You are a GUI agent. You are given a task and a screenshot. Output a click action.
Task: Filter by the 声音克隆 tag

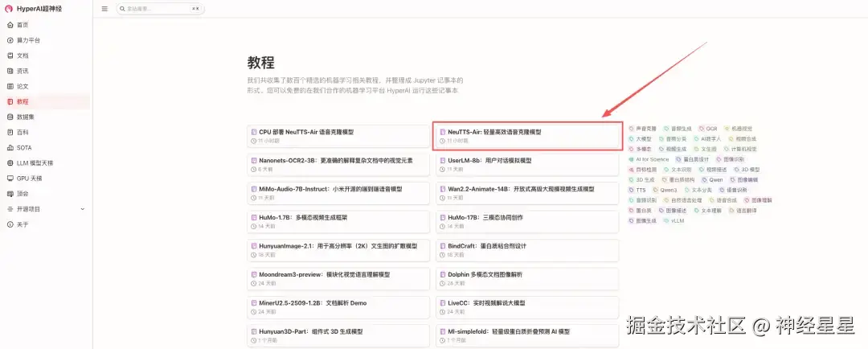click(643, 129)
